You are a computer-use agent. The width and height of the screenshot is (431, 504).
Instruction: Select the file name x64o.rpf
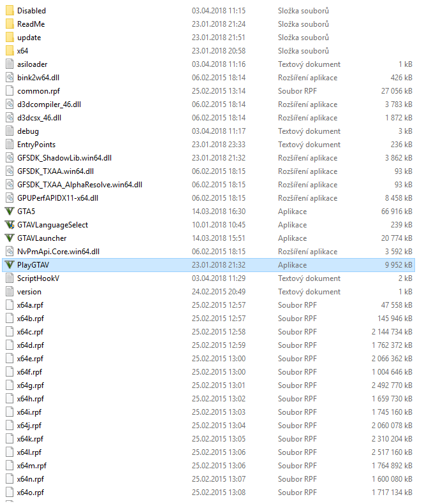click(31, 493)
